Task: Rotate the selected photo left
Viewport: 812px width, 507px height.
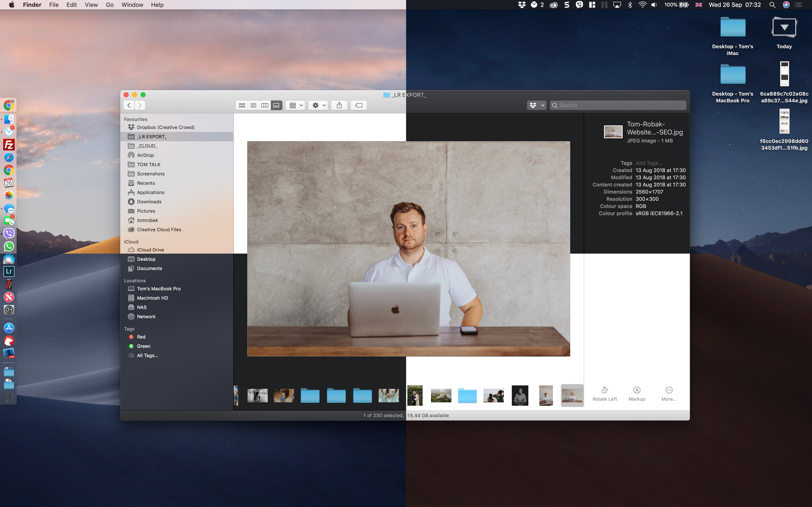Action: click(x=604, y=393)
